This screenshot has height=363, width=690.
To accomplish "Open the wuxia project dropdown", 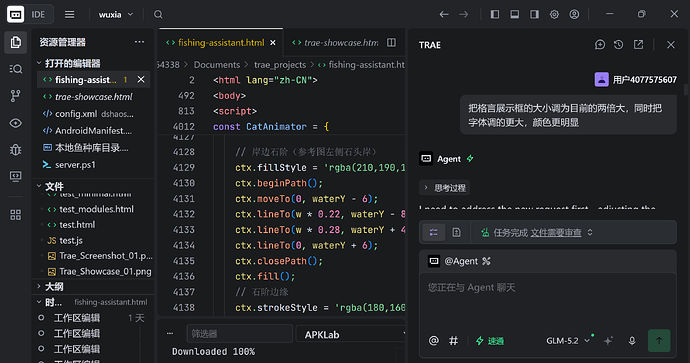I will coord(116,15).
